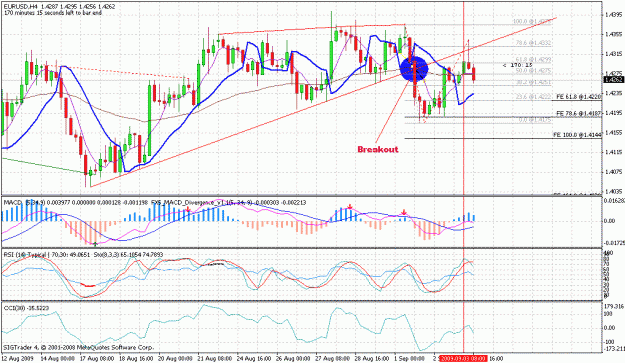The height and width of the screenshot is (363, 625).
Task: Click the SIGTrader 4 MetaQuotes copyright text
Action: (x=79, y=347)
